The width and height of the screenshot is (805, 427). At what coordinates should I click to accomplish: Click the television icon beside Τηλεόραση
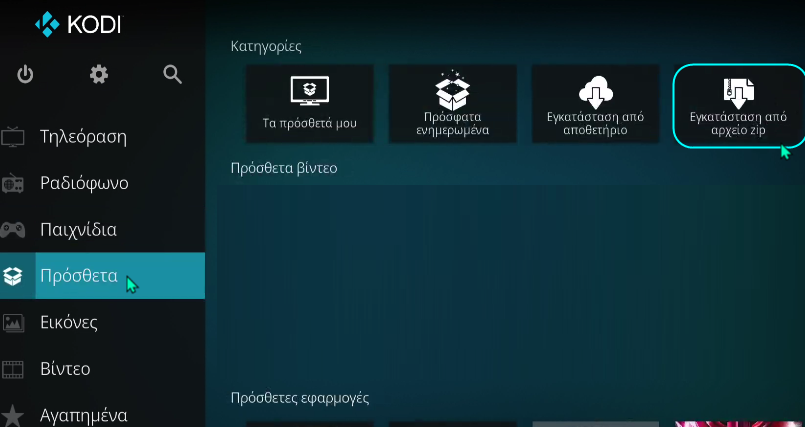click(13, 137)
